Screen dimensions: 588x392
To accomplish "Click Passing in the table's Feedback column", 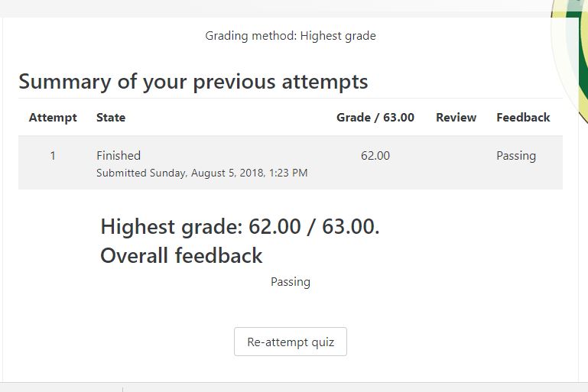I will pyautogui.click(x=516, y=156).
